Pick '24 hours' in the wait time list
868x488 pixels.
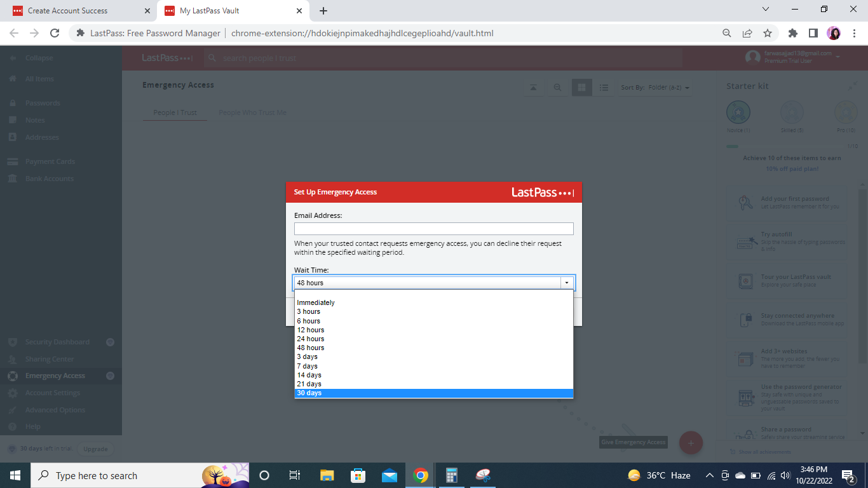point(433,339)
